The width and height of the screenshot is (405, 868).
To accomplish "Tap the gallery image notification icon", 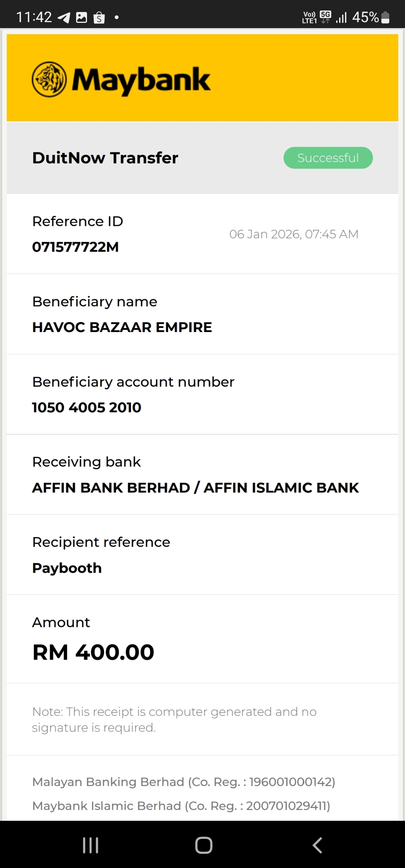I will click(x=81, y=18).
